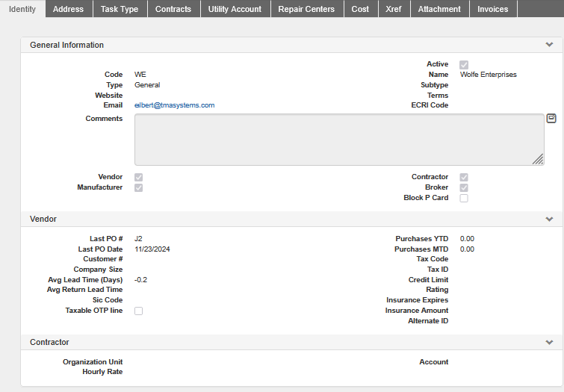Toggle the Broker checkbox

click(464, 188)
